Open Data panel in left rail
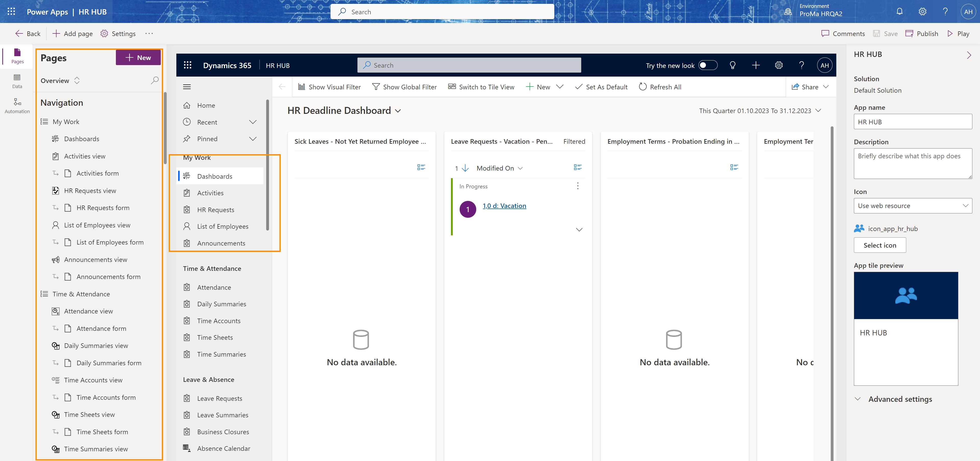980x461 pixels. tap(17, 81)
